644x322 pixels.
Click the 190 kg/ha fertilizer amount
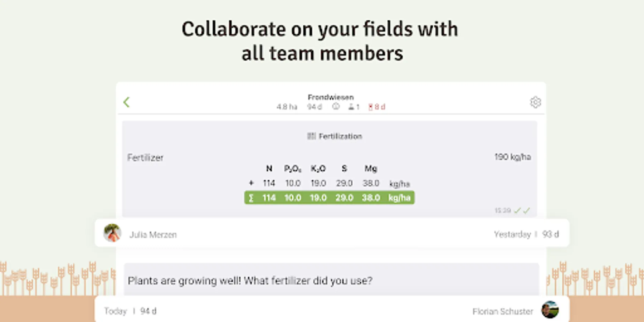[513, 157]
